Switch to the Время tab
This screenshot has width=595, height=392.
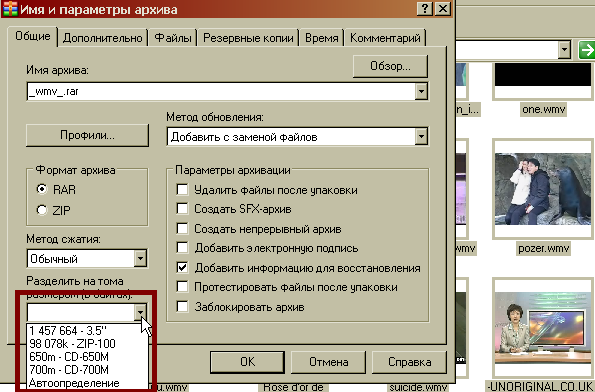(321, 38)
